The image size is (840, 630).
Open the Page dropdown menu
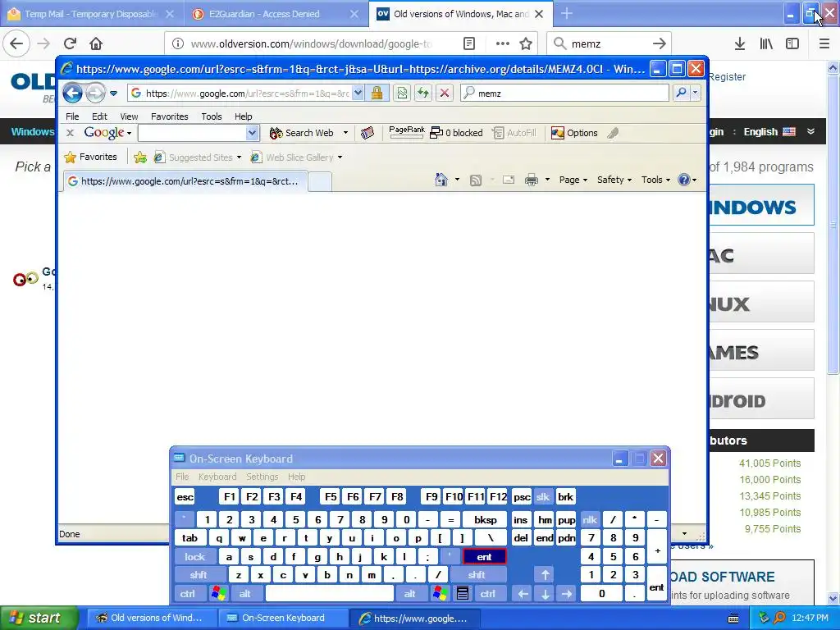pyautogui.click(x=573, y=180)
